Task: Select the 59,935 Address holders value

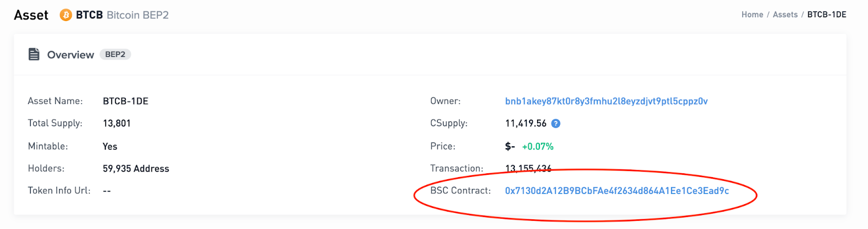Action: pyautogui.click(x=136, y=168)
